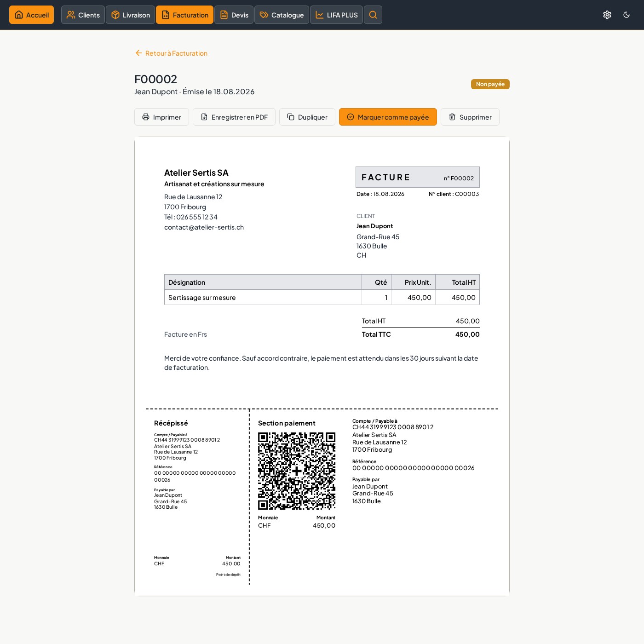Click Marquer comme payée
Image resolution: width=644 pixels, height=644 pixels.
coord(388,117)
